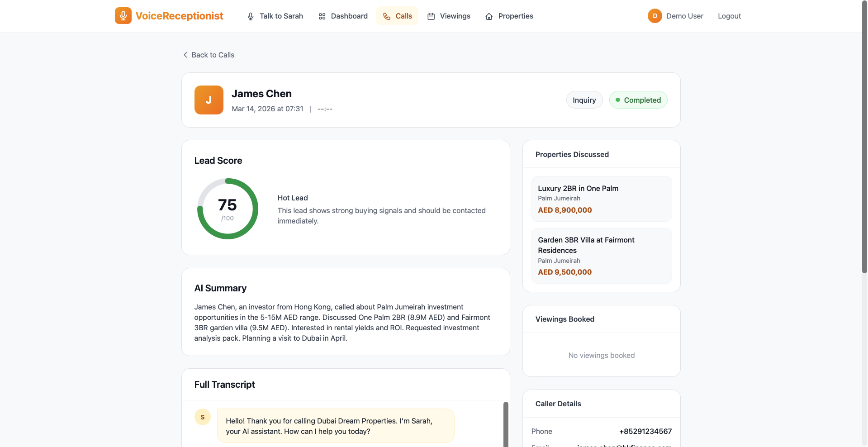Viewport: 868px width, 447px height.
Task: Click the Completed status badge
Action: (638, 100)
